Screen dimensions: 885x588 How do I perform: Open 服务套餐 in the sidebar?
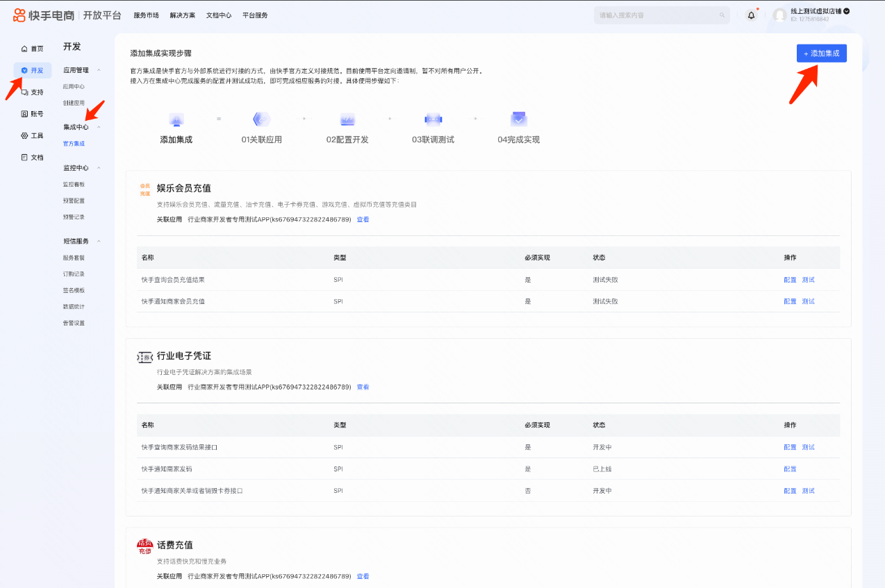tap(74, 258)
